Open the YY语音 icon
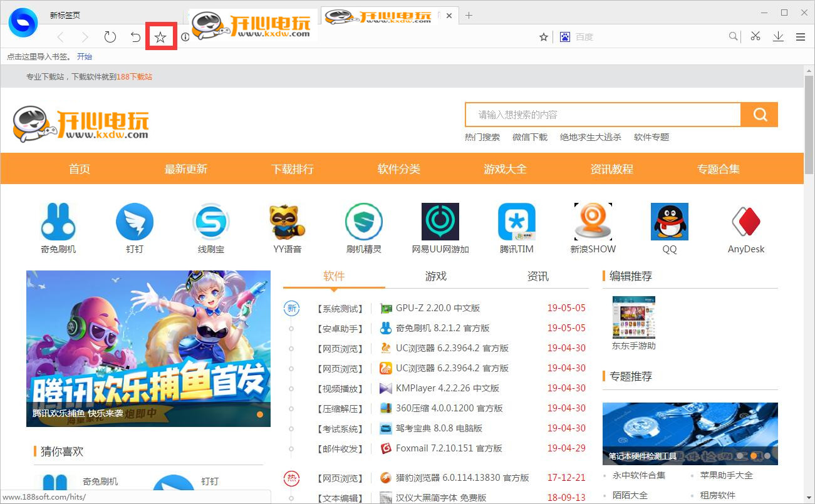This screenshot has width=815, height=504. click(287, 221)
